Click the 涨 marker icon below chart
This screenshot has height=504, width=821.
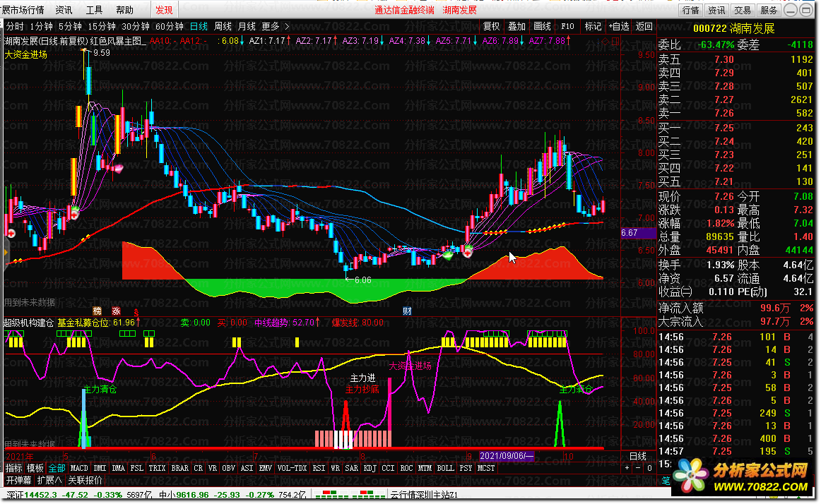click(x=117, y=311)
